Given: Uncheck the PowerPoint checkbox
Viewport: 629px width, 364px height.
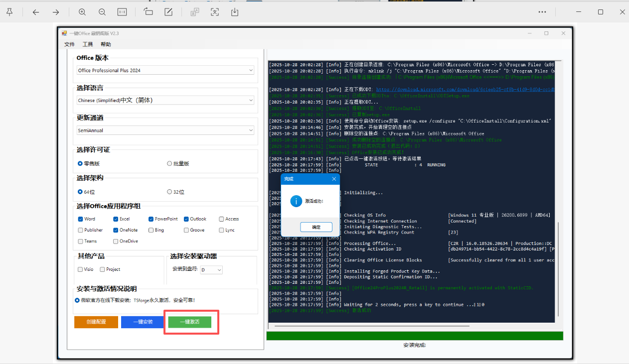Looking at the screenshot, I should (151, 219).
